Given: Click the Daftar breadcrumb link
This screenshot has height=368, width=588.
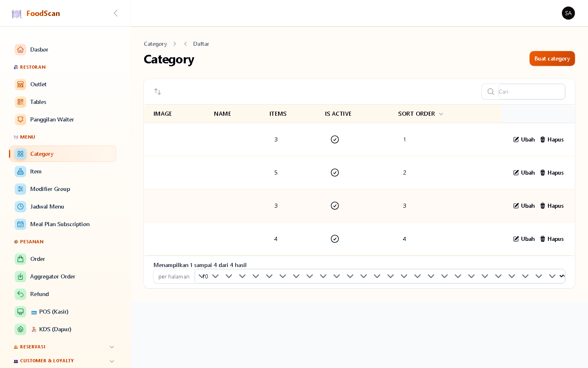Looking at the screenshot, I should (x=201, y=44).
